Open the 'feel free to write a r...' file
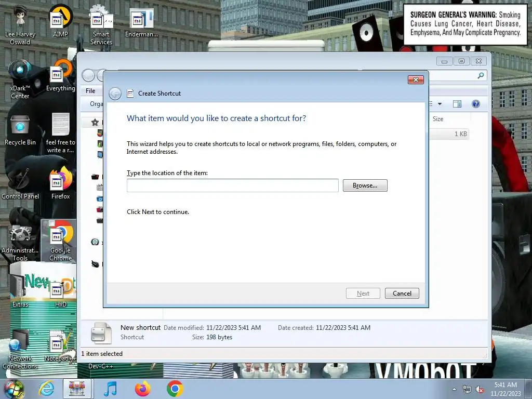The image size is (532, 399). click(x=60, y=133)
